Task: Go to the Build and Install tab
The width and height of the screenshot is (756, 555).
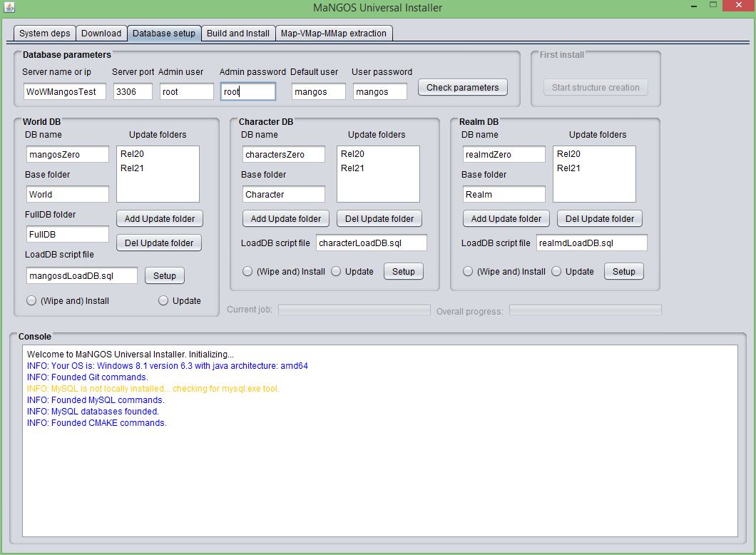Action: pos(238,34)
